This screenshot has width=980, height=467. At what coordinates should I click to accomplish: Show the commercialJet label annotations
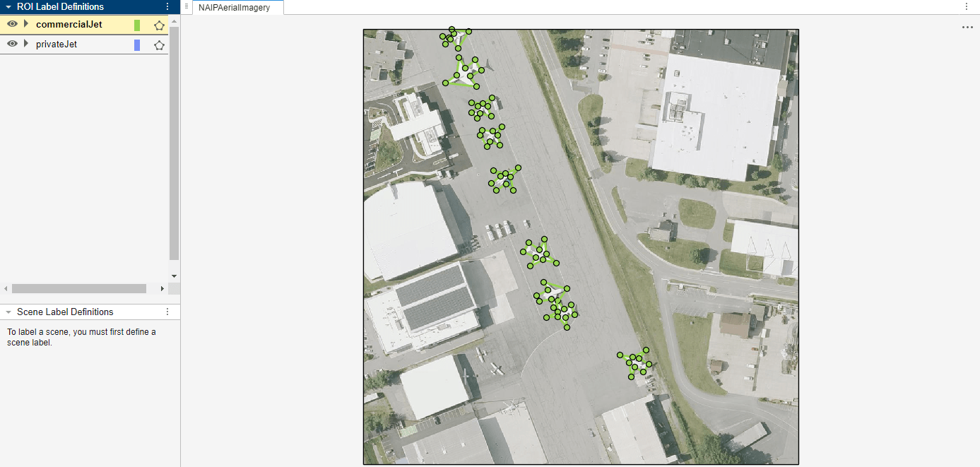[x=11, y=24]
